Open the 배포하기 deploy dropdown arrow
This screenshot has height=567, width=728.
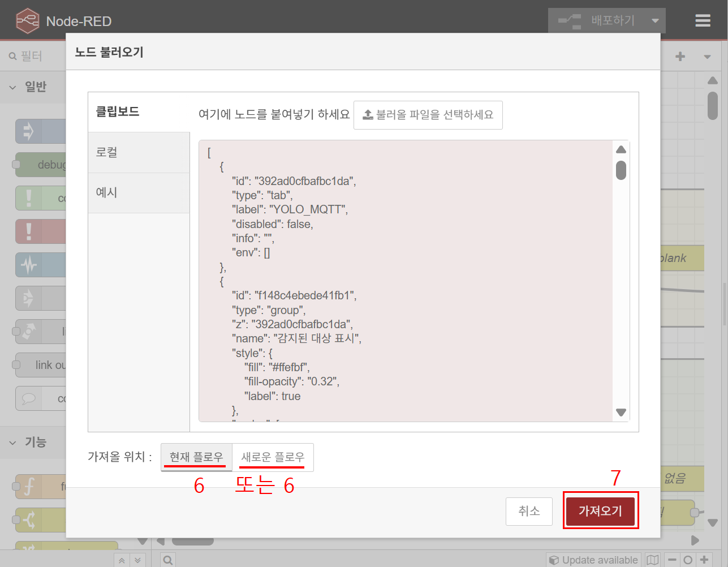click(x=655, y=21)
